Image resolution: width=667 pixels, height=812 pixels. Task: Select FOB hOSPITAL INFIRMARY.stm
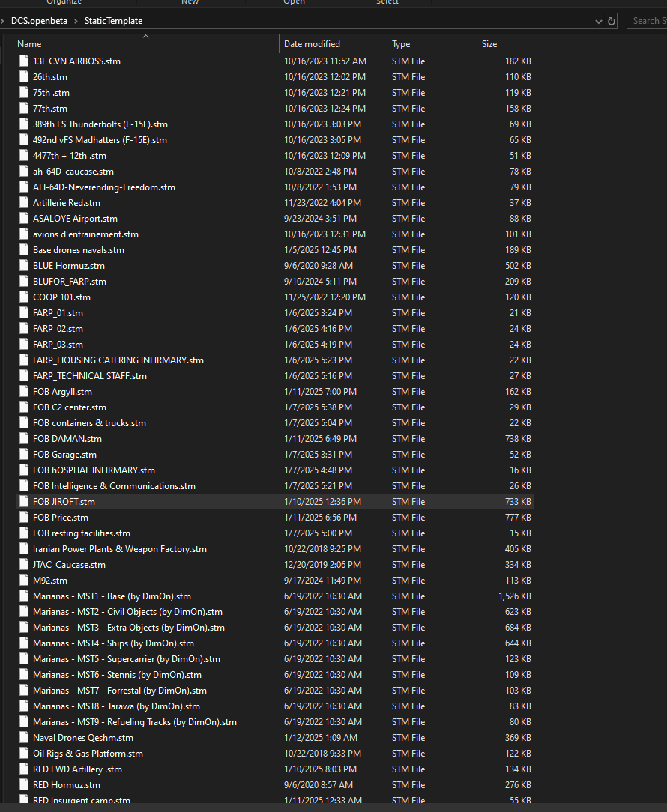tap(94, 470)
